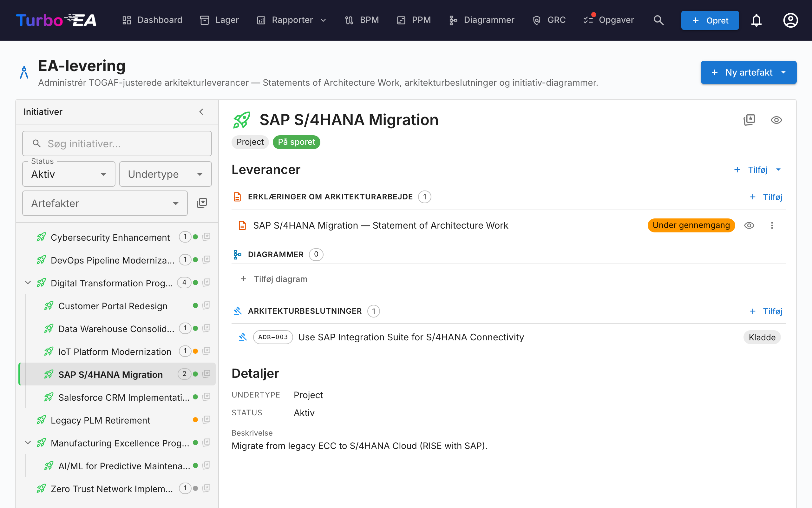Open the search magnifier in top bar
Viewport: 812px width, 508px height.
pyautogui.click(x=658, y=20)
